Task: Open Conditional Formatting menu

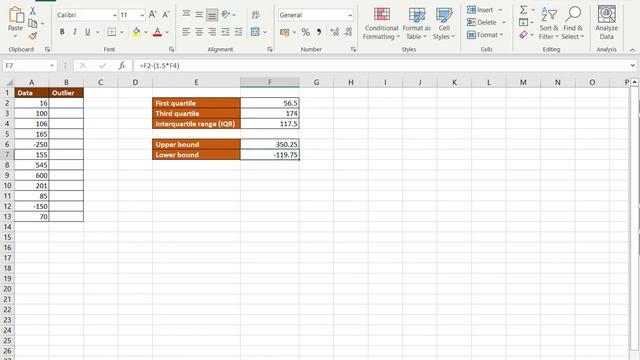Action: coord(381,23)
